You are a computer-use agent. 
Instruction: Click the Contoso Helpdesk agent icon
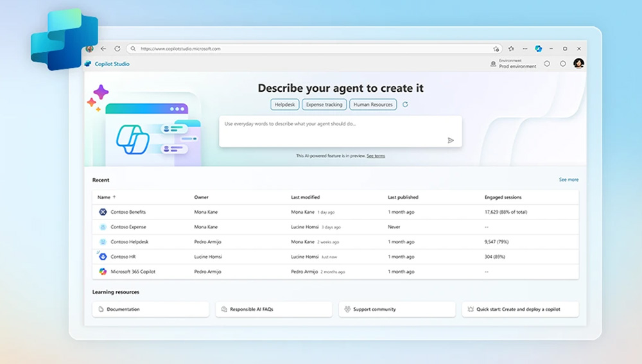pyautogui.click(x=103, y=241)
